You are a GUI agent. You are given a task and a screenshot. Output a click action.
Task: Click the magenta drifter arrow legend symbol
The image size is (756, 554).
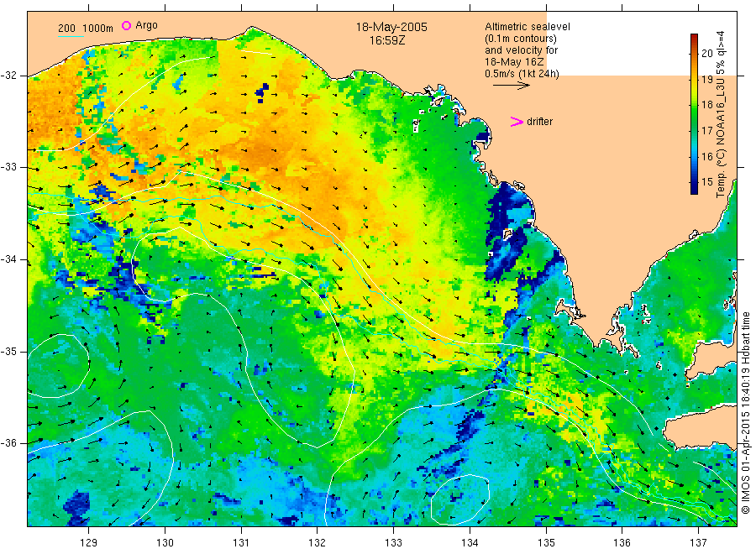517,122
